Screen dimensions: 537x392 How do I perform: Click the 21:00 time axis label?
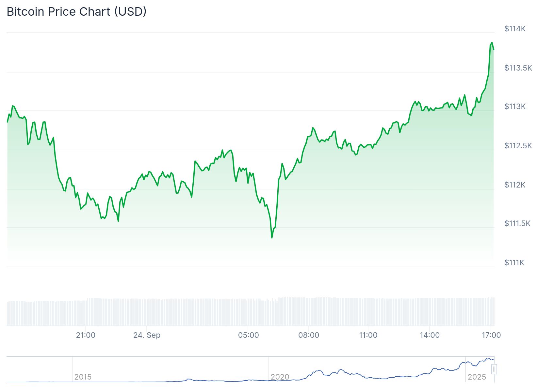(86, 335)
